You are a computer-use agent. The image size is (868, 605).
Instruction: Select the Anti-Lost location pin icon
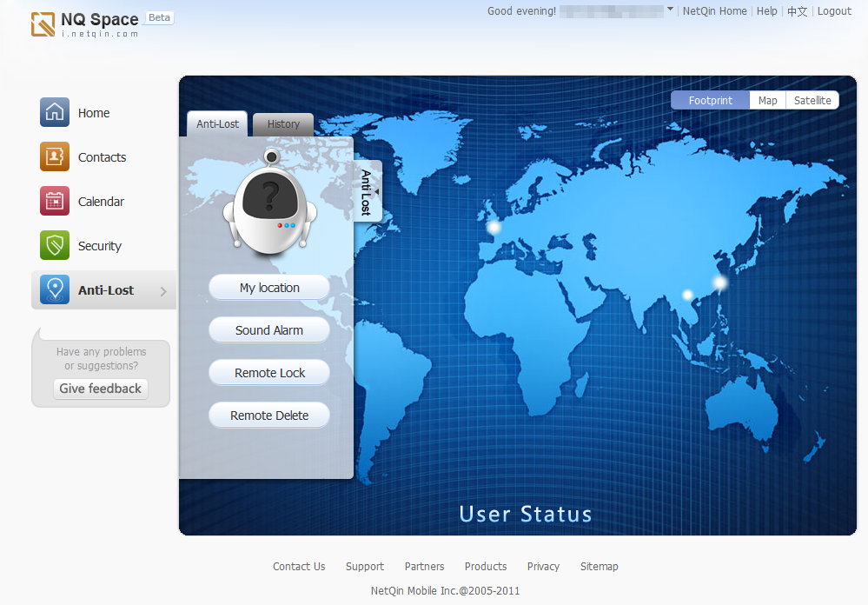[54, 289]
